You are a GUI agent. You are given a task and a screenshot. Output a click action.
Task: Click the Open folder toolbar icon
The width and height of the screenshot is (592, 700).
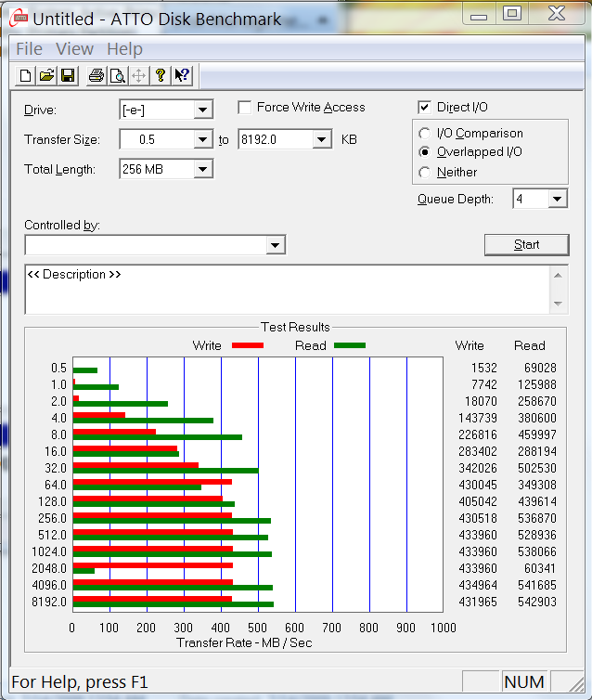(46, 76)
